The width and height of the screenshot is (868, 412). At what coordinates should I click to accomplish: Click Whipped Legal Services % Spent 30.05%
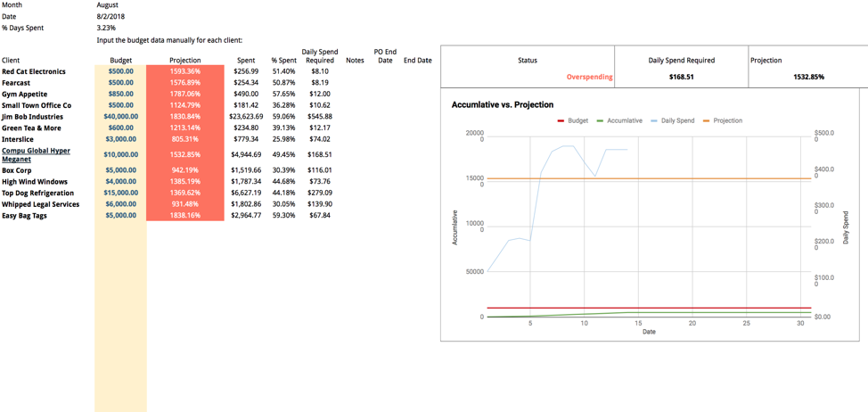pos(283,204)
